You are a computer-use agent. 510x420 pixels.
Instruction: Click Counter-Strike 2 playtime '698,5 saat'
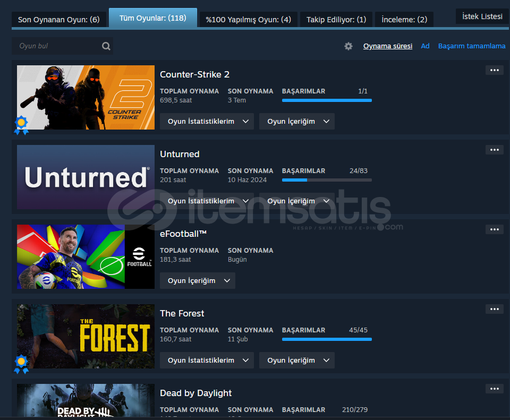[176, 100]
